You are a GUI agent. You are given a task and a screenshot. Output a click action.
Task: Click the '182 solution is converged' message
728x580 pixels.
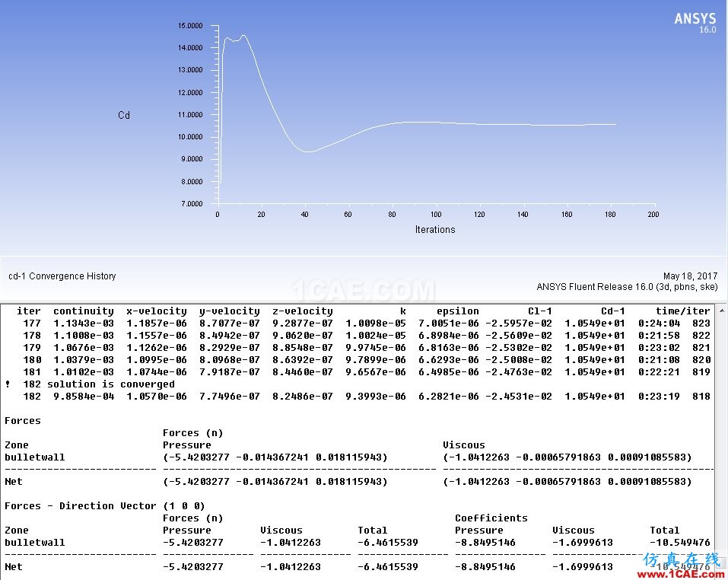(x=98, y=384)
